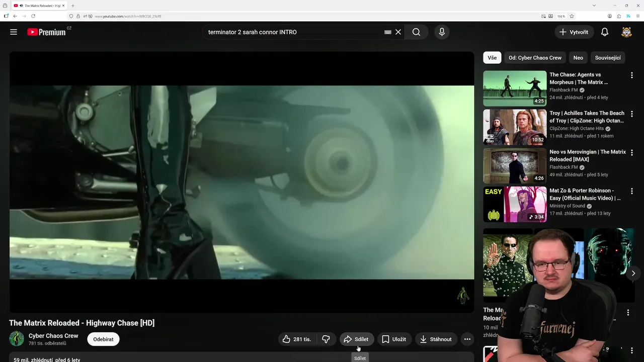
Task: Switch to The Matrix Reloaded browser tab
Action: [39, 6]
